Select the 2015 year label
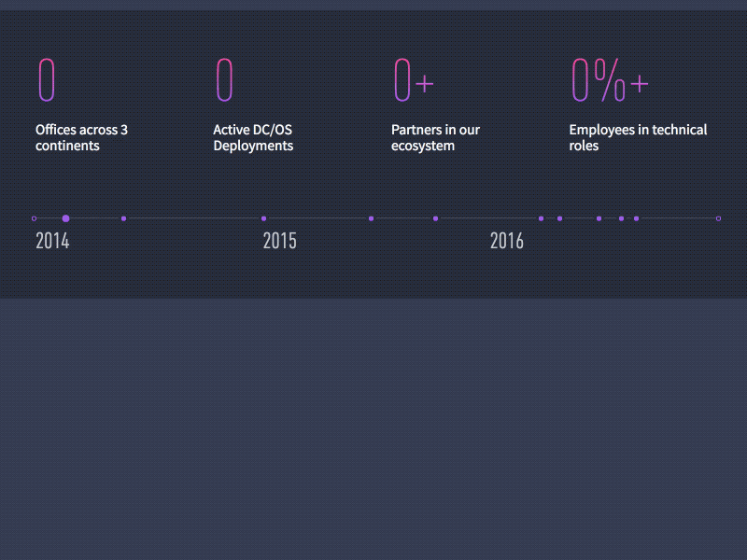The image size is (747, 560). coord(280,241)
